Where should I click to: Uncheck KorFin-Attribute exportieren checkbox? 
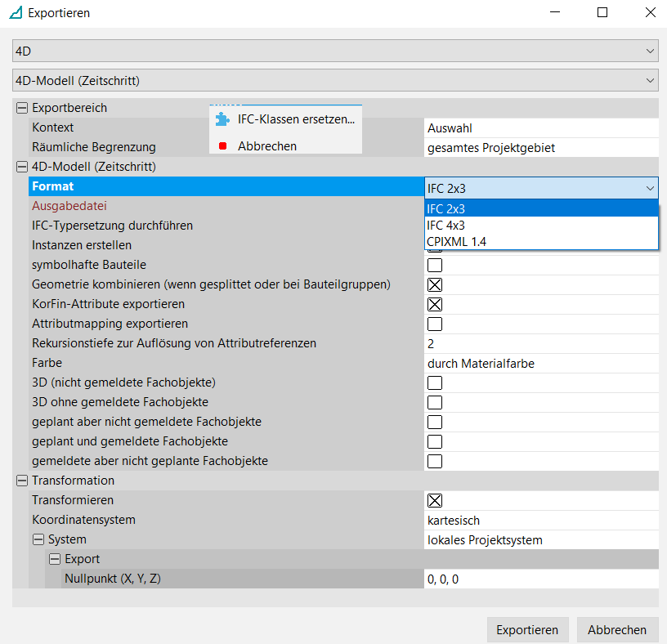click(x=435, y=304)
